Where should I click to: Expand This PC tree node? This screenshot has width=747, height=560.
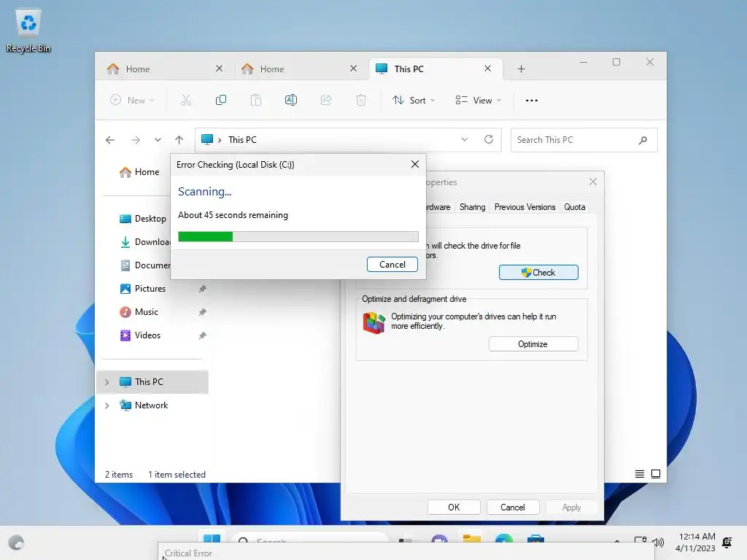coord(107,382)
